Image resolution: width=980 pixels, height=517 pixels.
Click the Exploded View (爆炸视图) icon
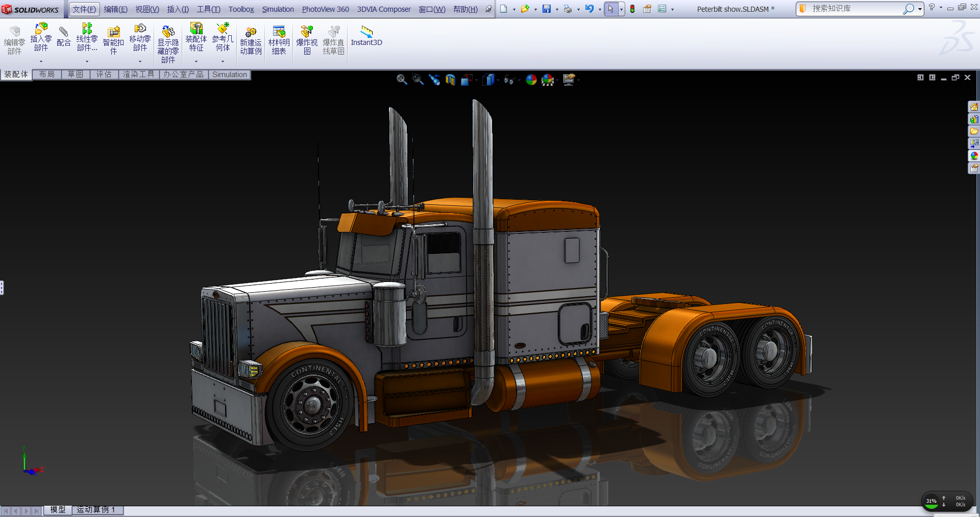pos(307,32)
